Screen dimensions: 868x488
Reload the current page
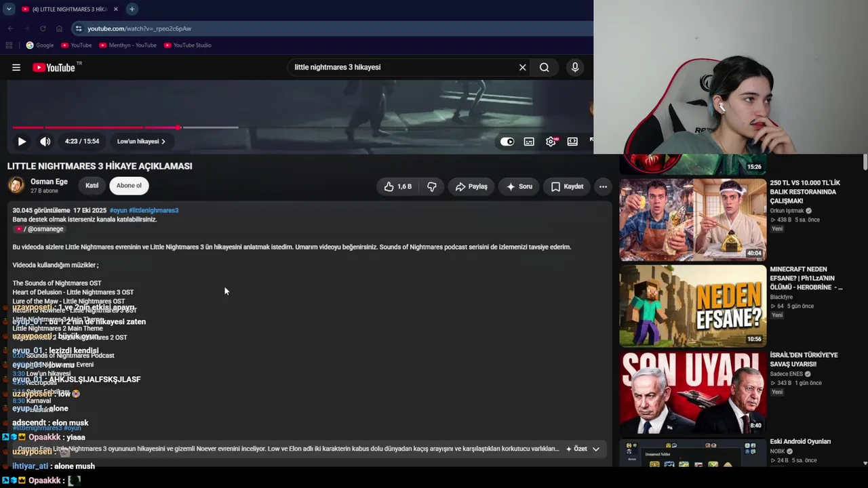(x=43, y=28)
